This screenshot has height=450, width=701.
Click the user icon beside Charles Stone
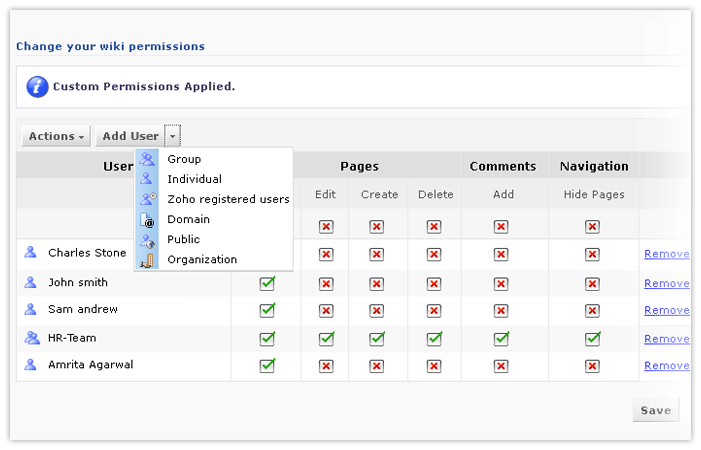pyautogui.click(x=30, y=252)
